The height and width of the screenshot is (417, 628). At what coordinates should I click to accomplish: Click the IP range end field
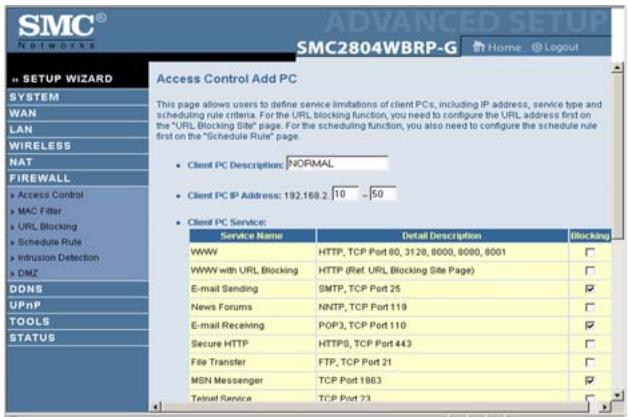(383, 194)
